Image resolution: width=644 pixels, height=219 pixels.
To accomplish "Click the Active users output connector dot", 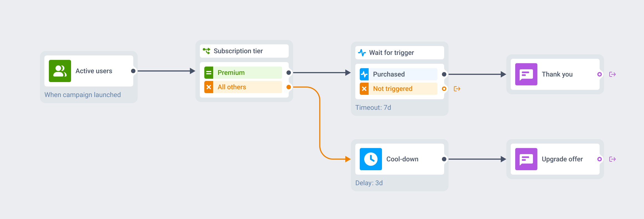I will pyautogui.click(x=133, y=71).
